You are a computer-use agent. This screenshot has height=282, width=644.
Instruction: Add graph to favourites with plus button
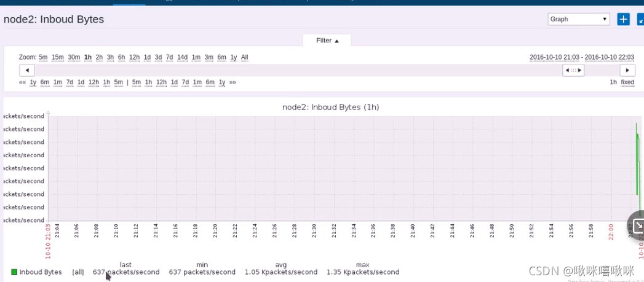pos(624,19)
